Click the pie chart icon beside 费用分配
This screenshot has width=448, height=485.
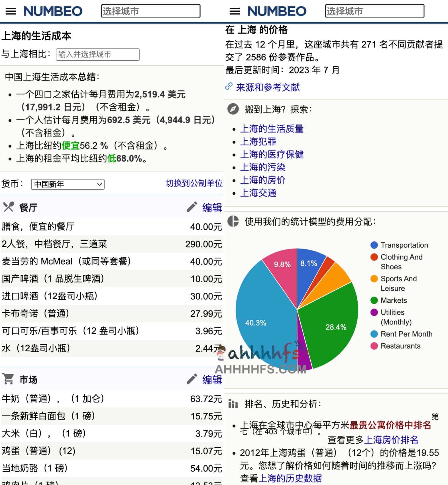(233, 221)
